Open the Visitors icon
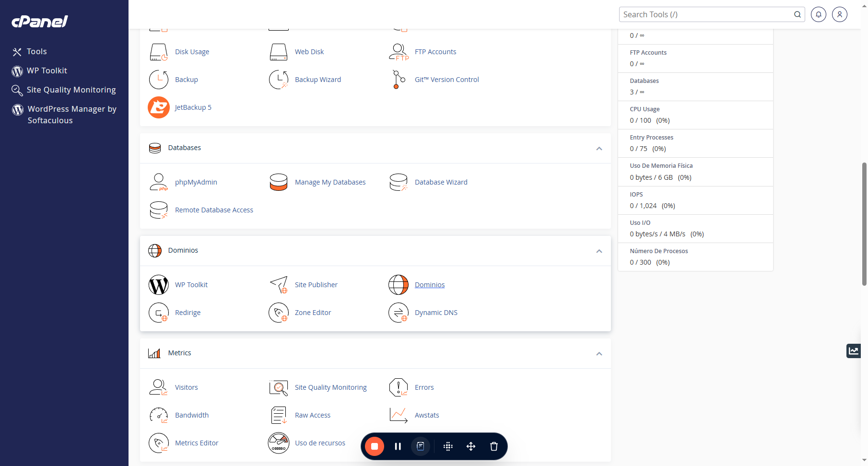The height and width of the screenshot is (466, 868). point(159,387)
